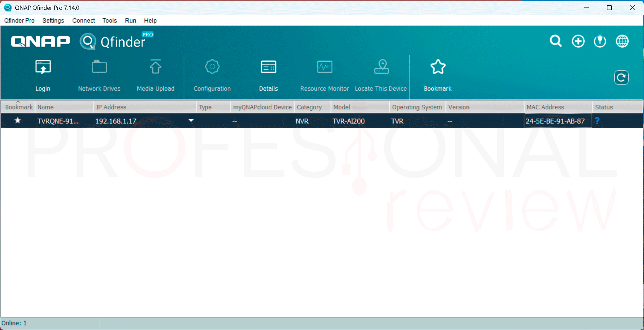644x330 pixels.
Task: Sort by Category column header
Action: 313,107
